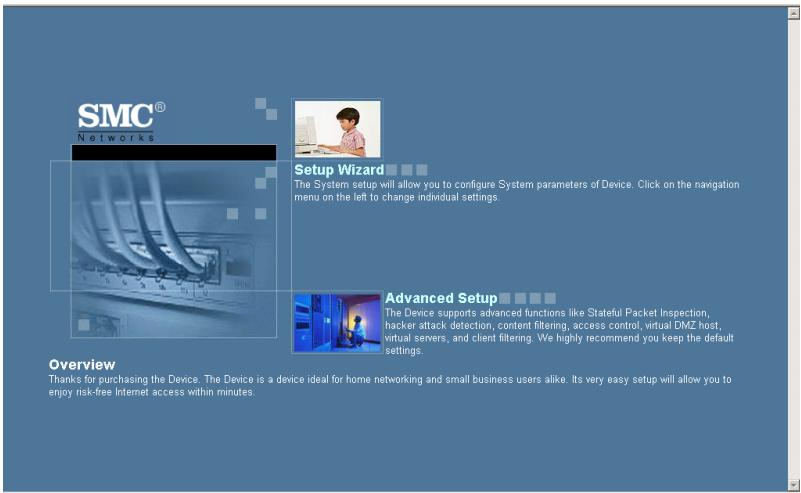Click the server room Advanced Setup thumbnail
Screen dimensions: 801x493
pos(338,323)
